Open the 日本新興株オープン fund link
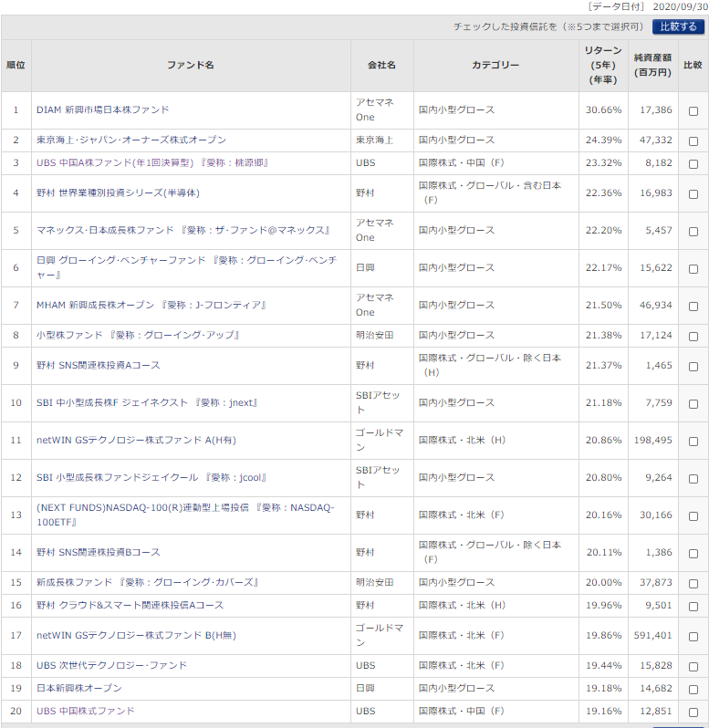 [x=78, y=689]
